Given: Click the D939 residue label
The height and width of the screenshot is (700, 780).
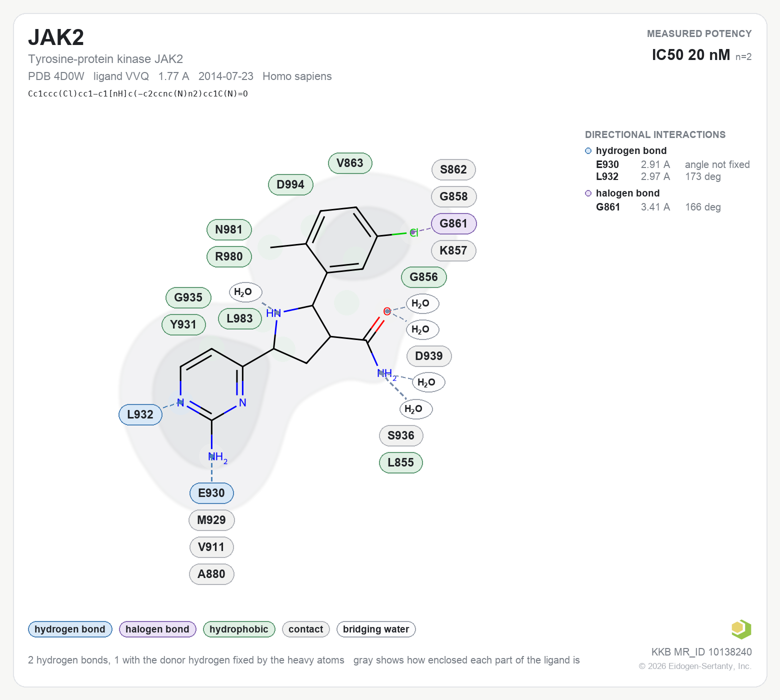Looking at the screenshot, I should (429, 356).
